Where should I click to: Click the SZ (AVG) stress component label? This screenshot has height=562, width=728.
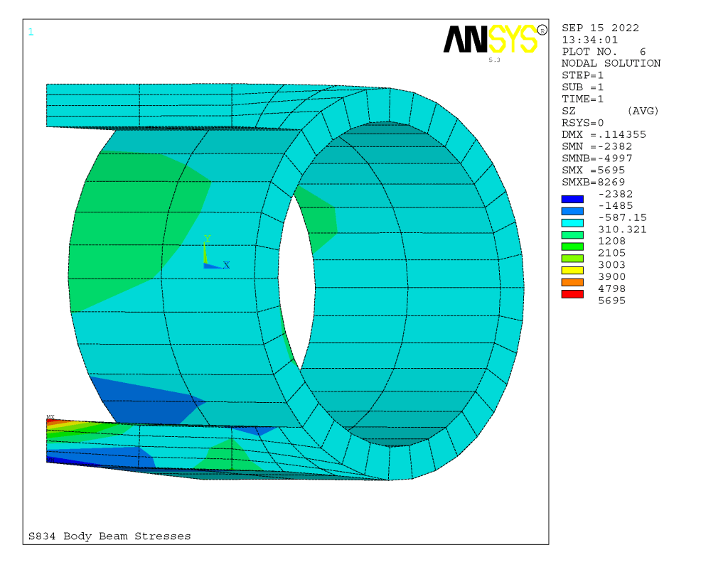click(x=610, y=111)
